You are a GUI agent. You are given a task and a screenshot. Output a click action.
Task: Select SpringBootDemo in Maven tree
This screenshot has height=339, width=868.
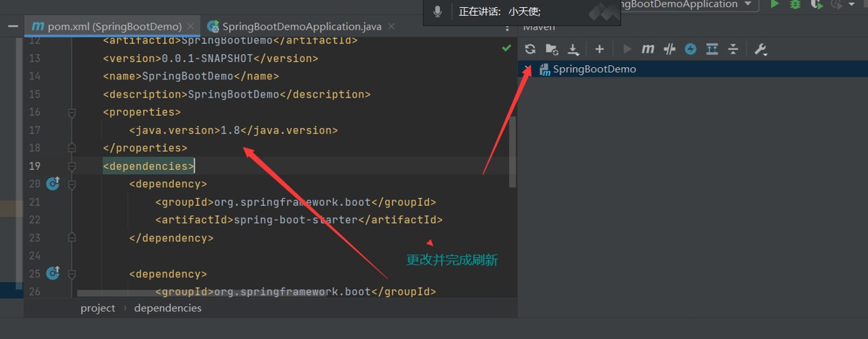point(594,69)
